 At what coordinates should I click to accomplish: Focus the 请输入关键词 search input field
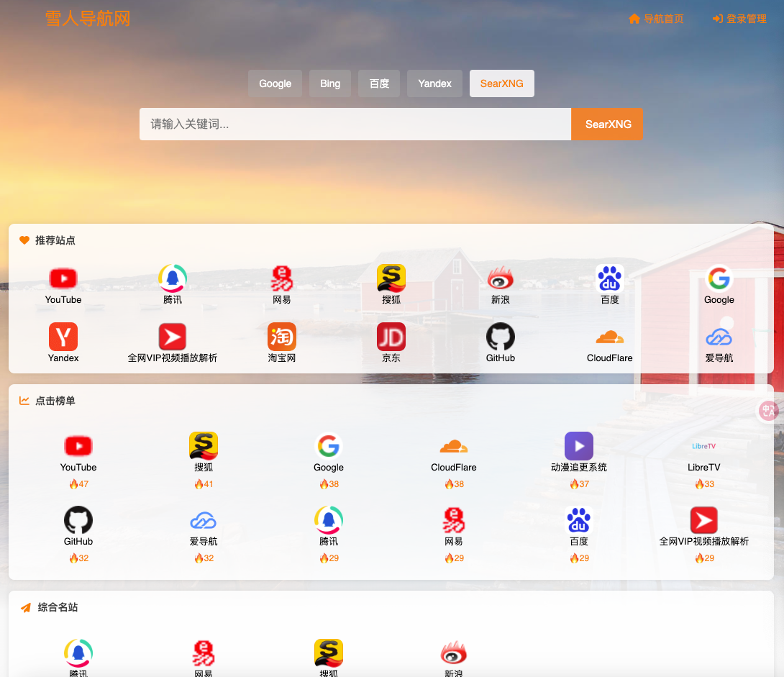(x=355, y=124)
